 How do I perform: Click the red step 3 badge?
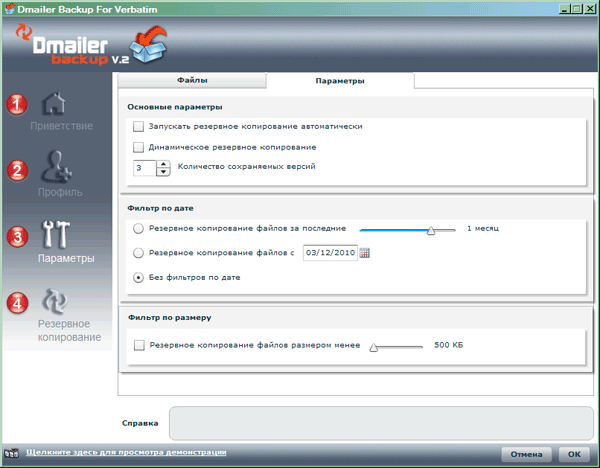(x=17, y=236)
